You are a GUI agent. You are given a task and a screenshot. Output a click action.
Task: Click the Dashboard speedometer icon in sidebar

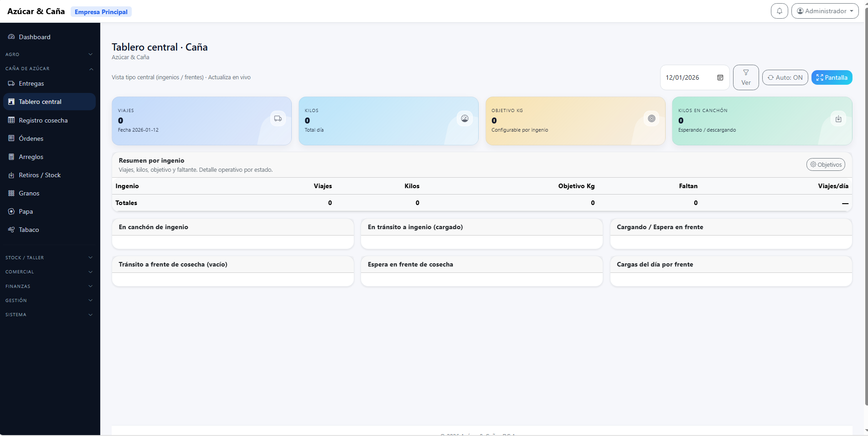click(x=11, y=37)
